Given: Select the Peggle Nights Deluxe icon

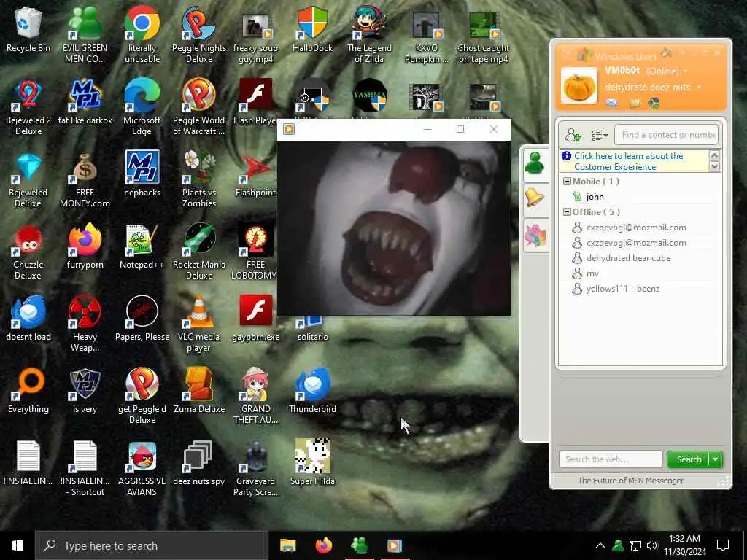Looking at the screenshot, I should pos(199,34).
